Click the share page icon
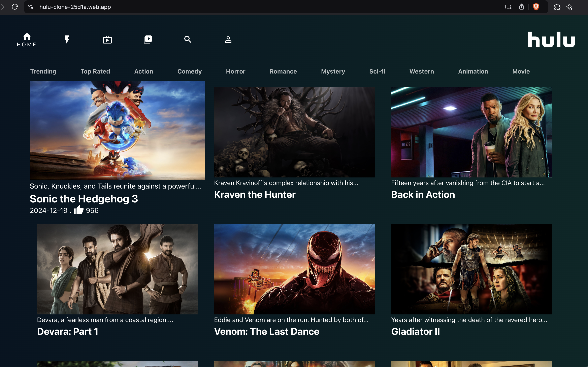 pyautogui.click(x=522, y=7)
